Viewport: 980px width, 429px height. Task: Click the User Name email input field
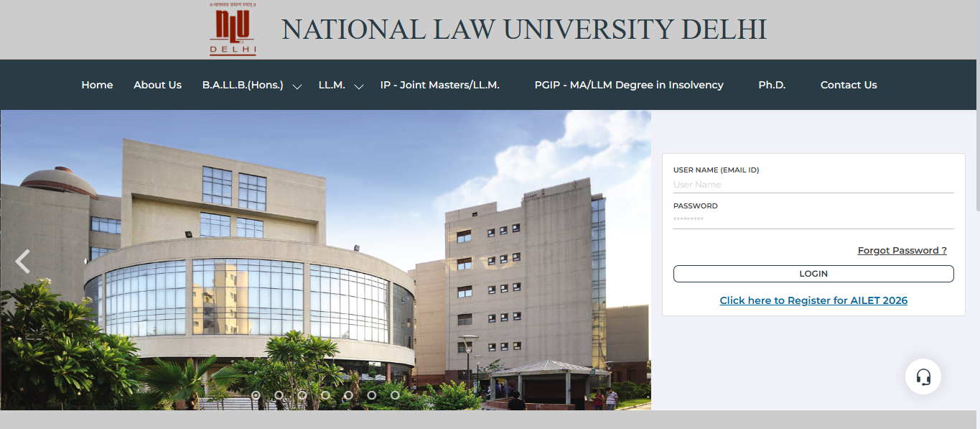pyautogui.click(x=813, y=185)
